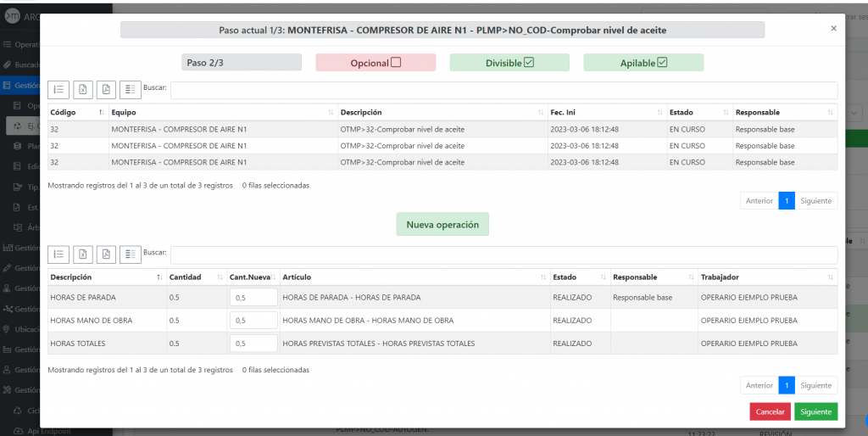Click the column visibility icon above the upper table
The width and height of the screenshot is (868, 436).
[130, 89]
